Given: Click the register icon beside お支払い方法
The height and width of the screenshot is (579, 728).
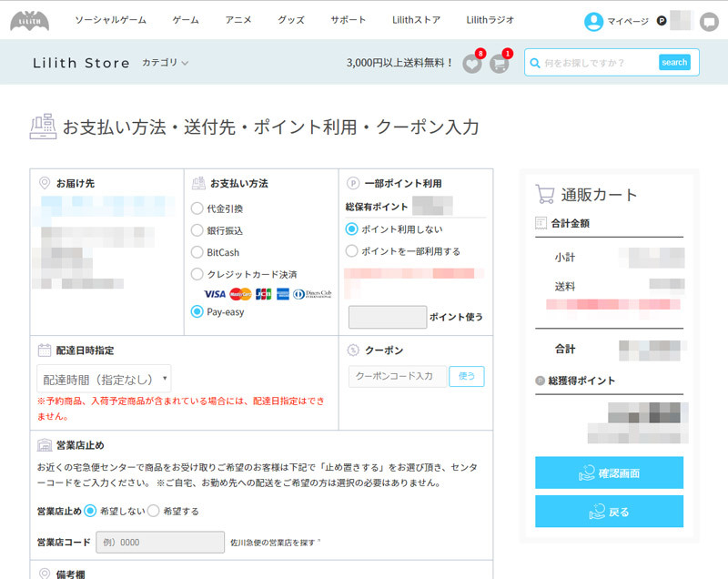Looking at the screenshot, I should [198, 183].
